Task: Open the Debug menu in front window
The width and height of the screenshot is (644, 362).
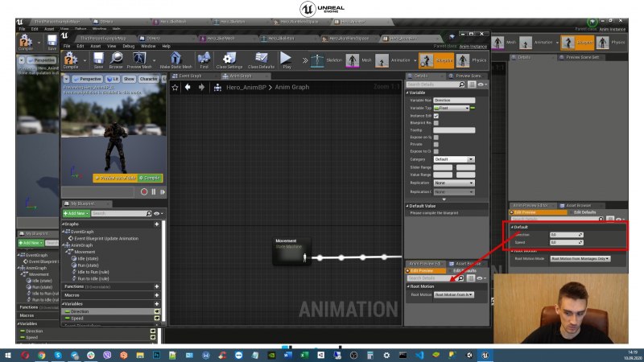Action: (128, 47)
